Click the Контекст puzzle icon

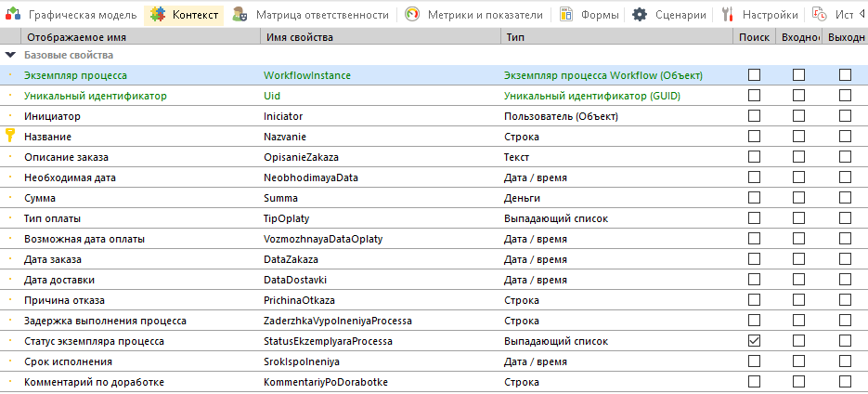pyautogui.click(x=159, y=14)
